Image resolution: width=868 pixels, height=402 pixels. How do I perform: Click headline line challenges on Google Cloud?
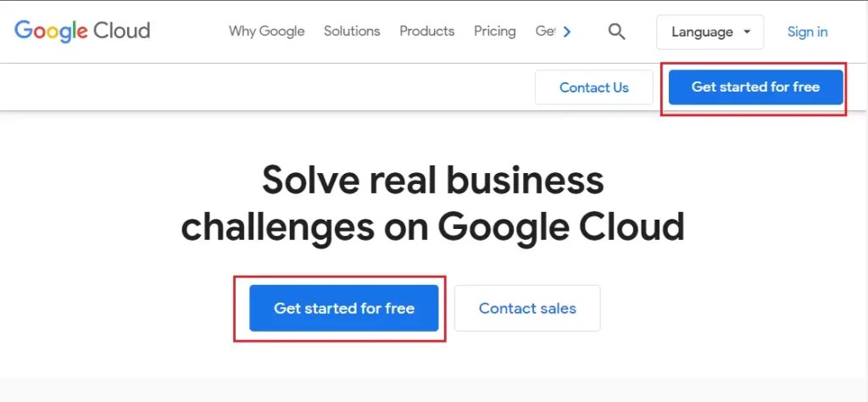tap(432, 226)
